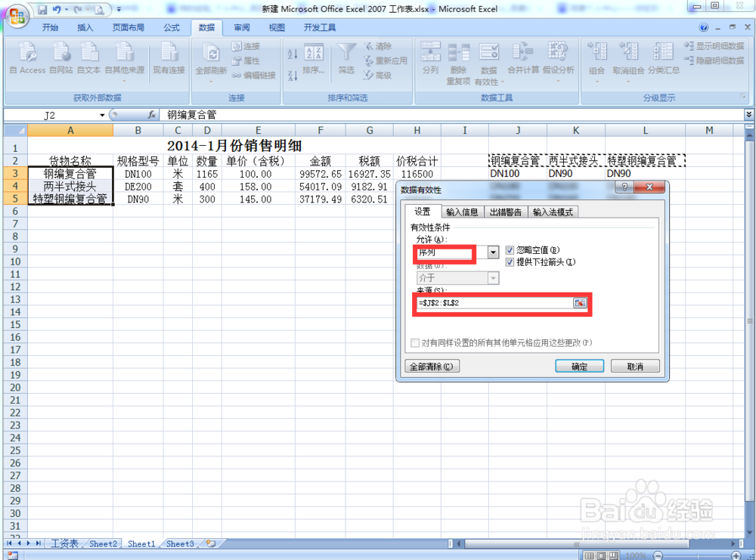This screenshot has width=756, height=560.
Task: Click Remove Duplicates (删除重复项)
Action: click(x=459, y=63)
